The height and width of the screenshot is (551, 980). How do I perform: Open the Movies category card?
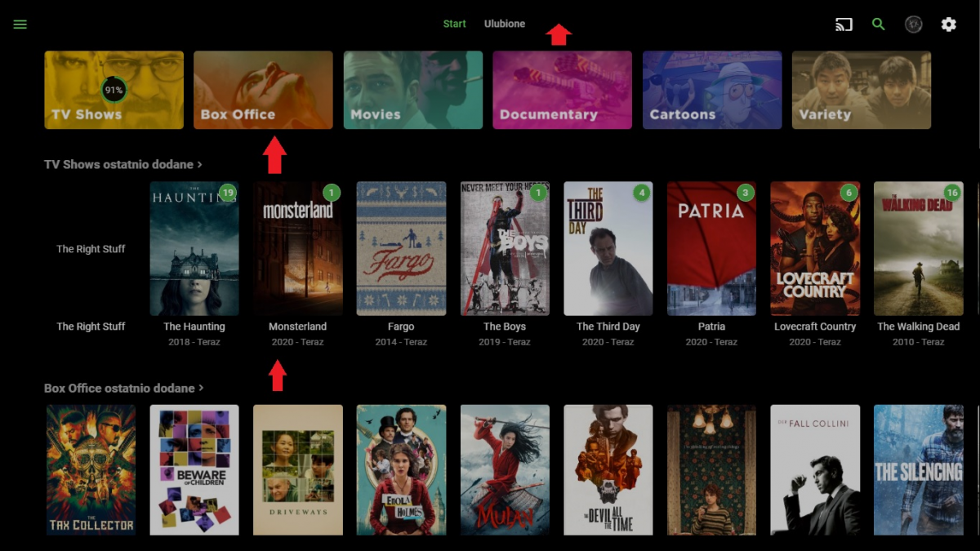(413, 90)
